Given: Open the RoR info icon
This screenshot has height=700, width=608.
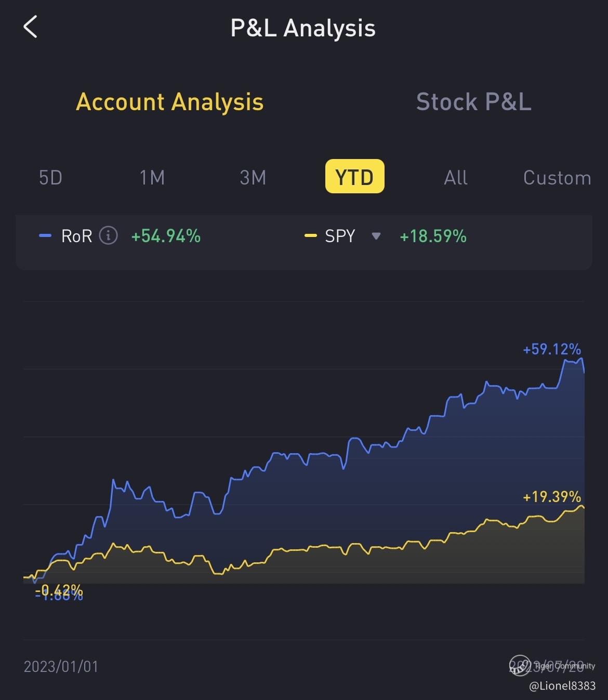Looking at the screenshot, I should tap(108, 236).
